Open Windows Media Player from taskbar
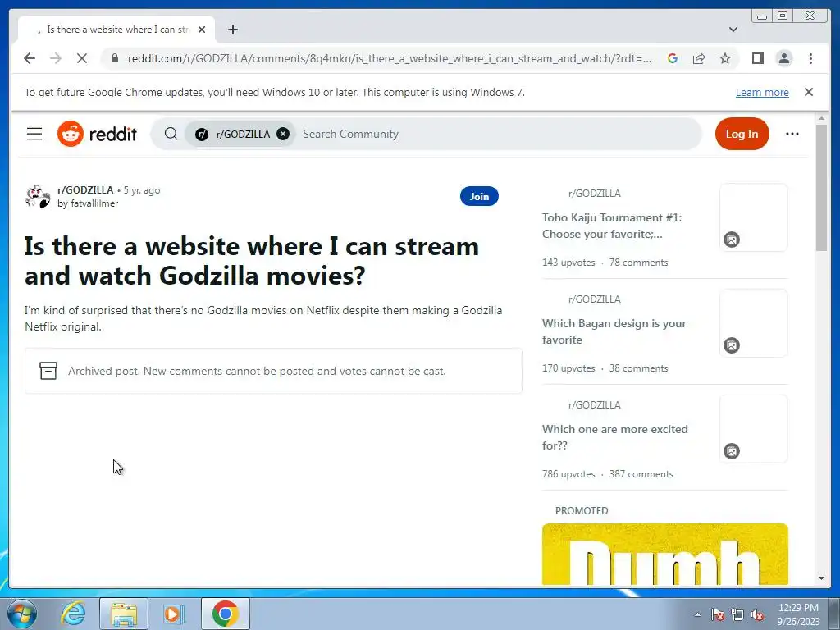This screenshot has height=630, width=840. click(x=174, y=614)
